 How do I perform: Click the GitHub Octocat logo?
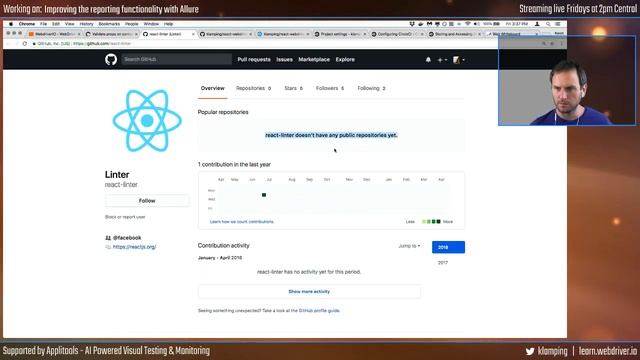111,60
